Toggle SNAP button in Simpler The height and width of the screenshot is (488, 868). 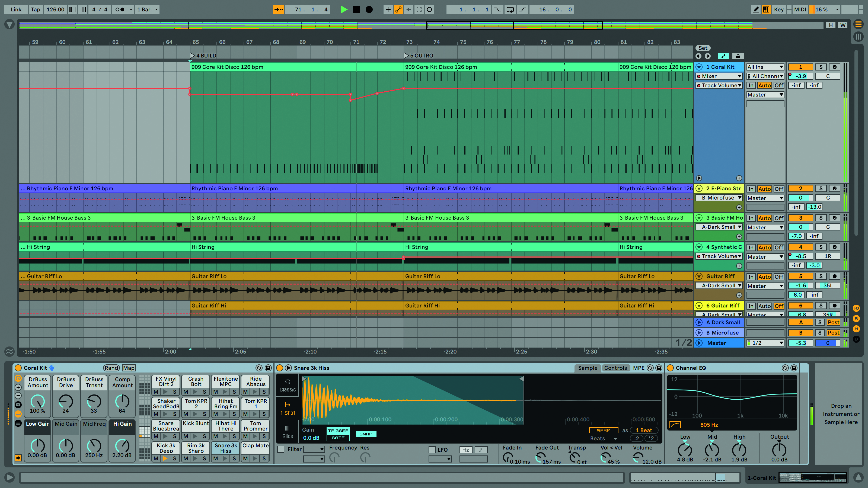pyautogui.click(x=366, y=434)
